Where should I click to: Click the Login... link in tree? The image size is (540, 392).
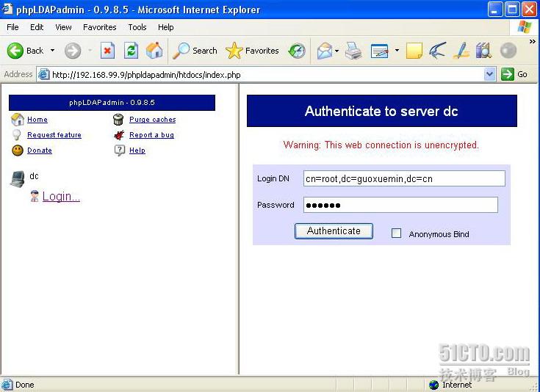[61, 196]
